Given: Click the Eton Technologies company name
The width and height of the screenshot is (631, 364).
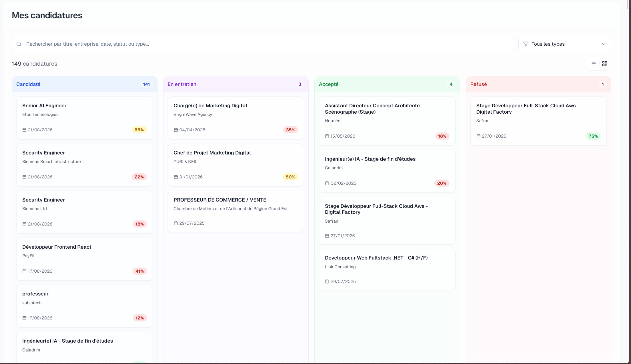Looking at the screenshot, I should [40, 114].
